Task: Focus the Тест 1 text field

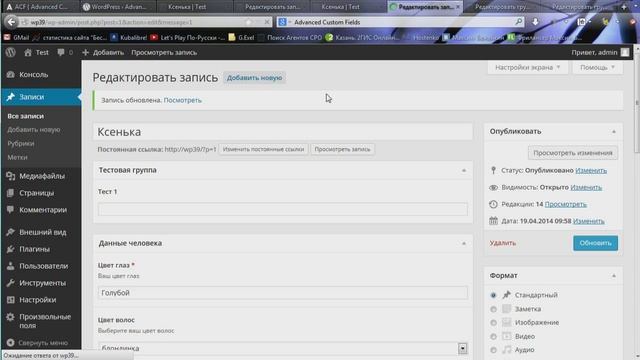Action: click(282, 209)
